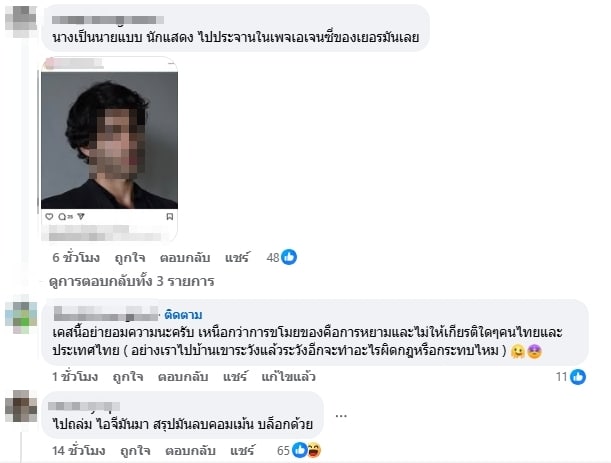This screenshot has width=611, height=463.
Task: Like the first comment via ถูกใจ
Action: (x=130, y=258)
